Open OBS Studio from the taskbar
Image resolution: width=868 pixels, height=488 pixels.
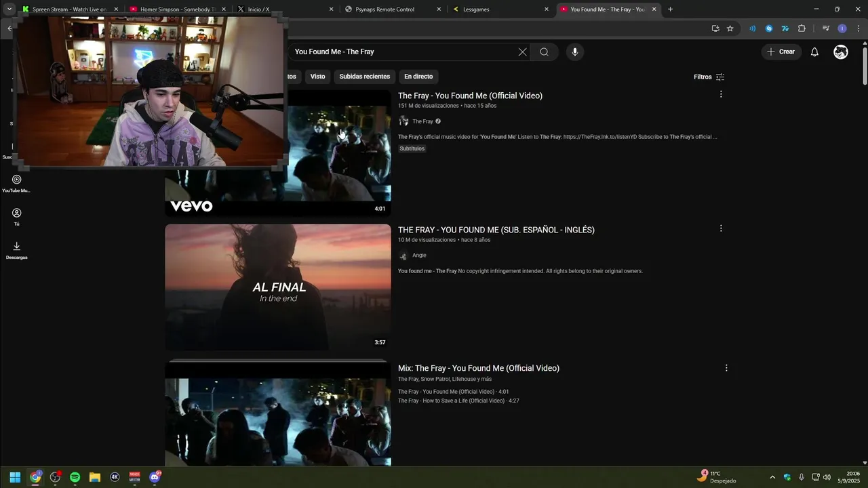pos(55,477)
